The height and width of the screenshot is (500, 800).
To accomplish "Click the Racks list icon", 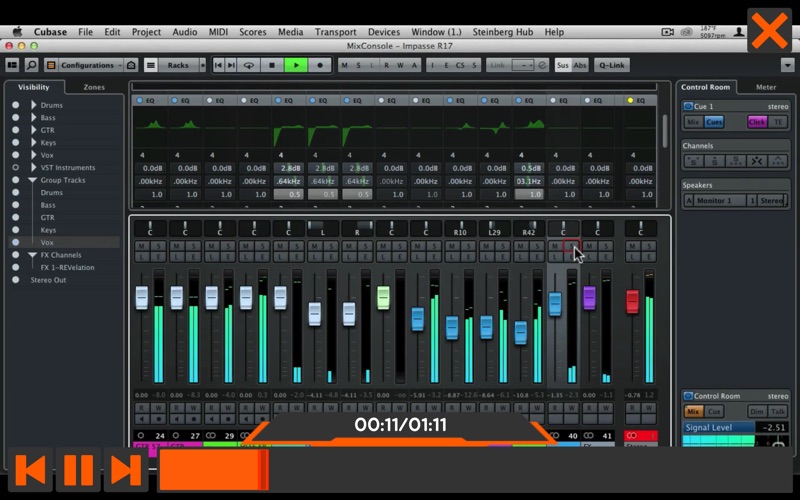I will point(151,65).
